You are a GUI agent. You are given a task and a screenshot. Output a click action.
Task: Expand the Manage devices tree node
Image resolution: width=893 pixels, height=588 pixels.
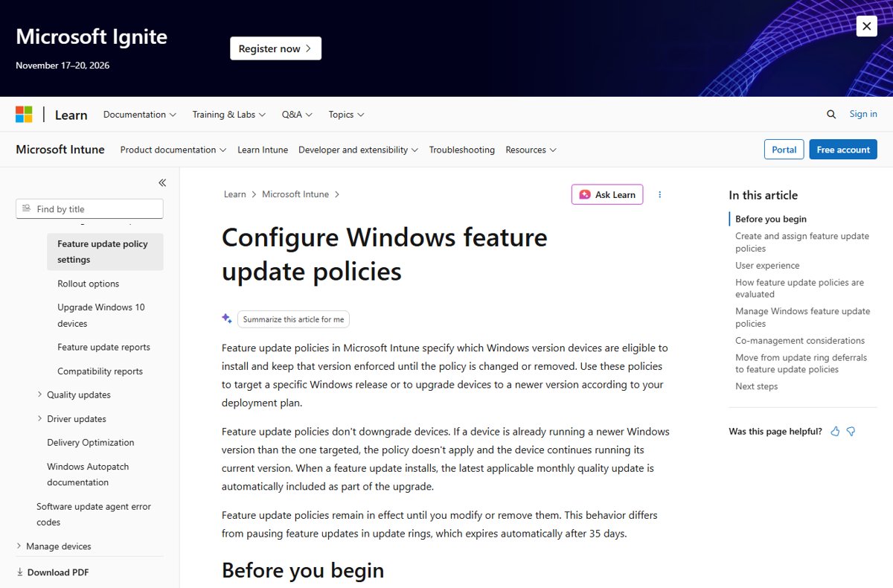tap(19, 546)
